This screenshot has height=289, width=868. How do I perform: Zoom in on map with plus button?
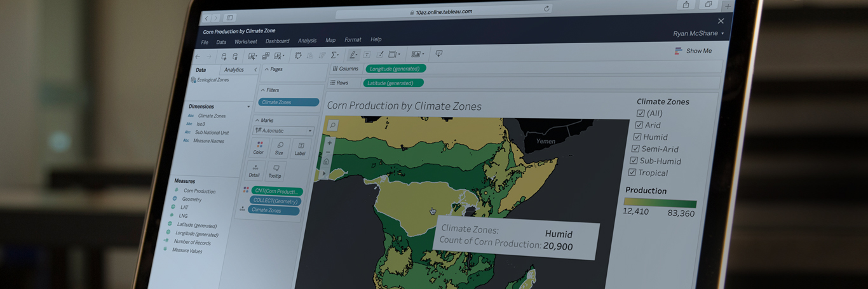click(x=329, y=143)
